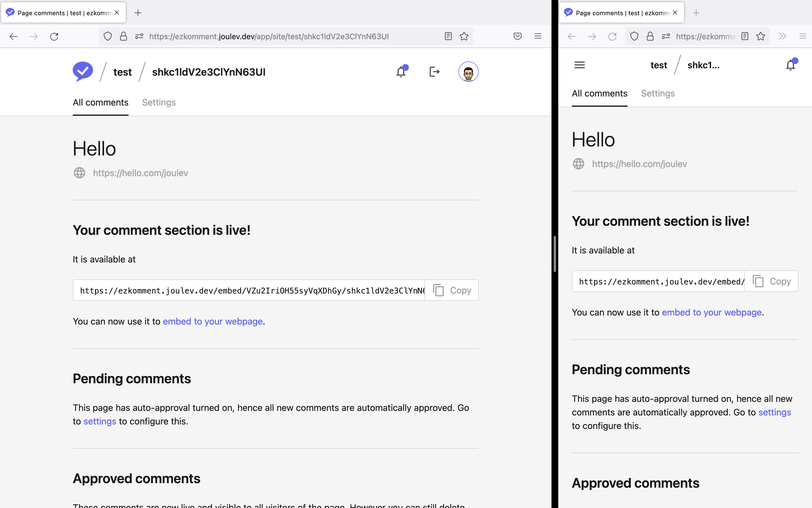Expand more tools chevrons in right window

click(x=782, y=36)
